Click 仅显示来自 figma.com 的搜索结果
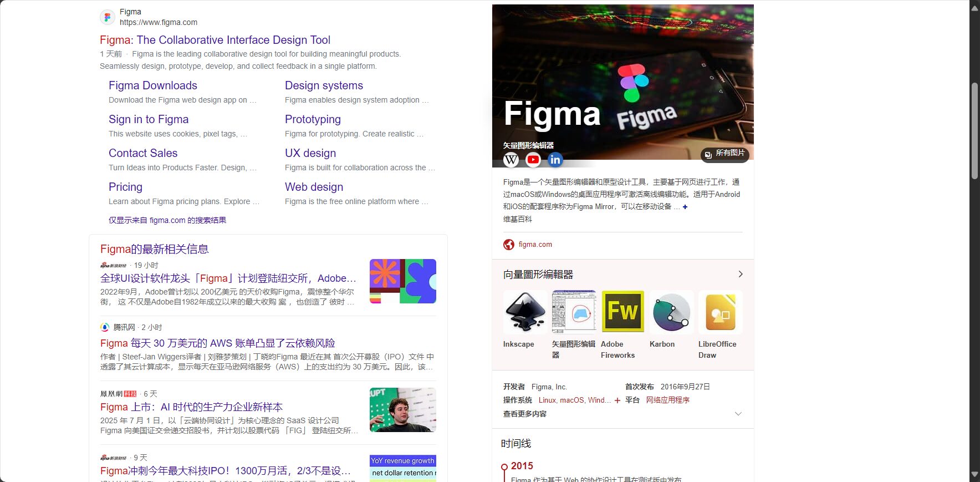Image resolution: width=980 pixels, height=482 pixels. [167, 220]
